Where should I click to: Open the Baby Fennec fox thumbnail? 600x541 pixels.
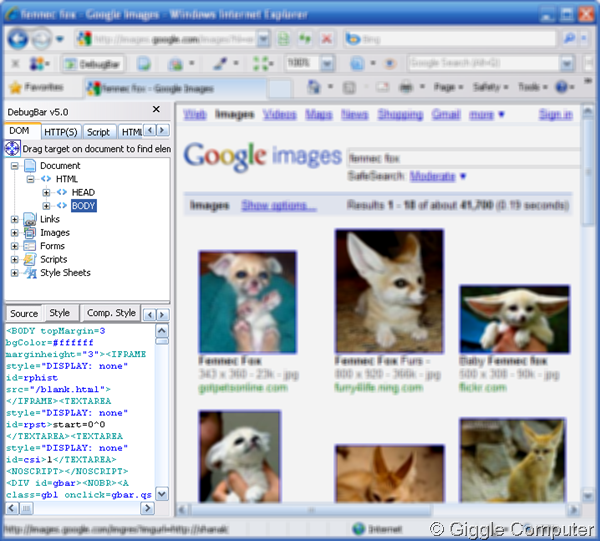[515, 319]
